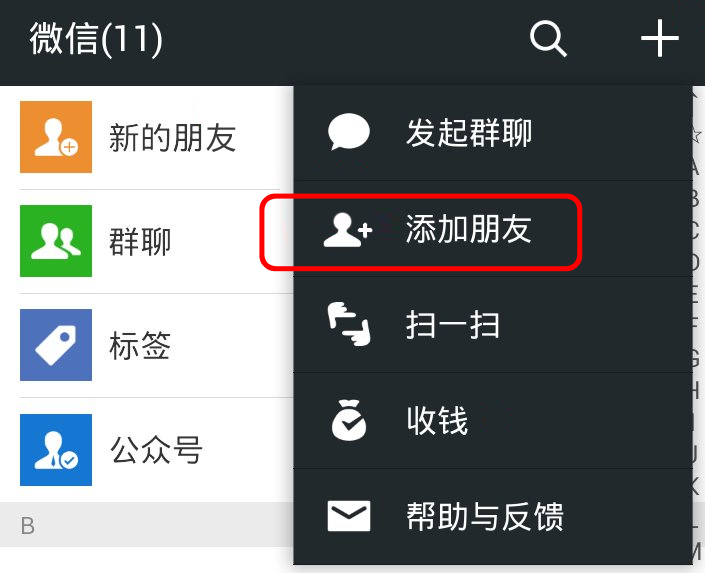The image size is (705, 573).
Task: Open search with the magnifier icon
Action: 548,40
